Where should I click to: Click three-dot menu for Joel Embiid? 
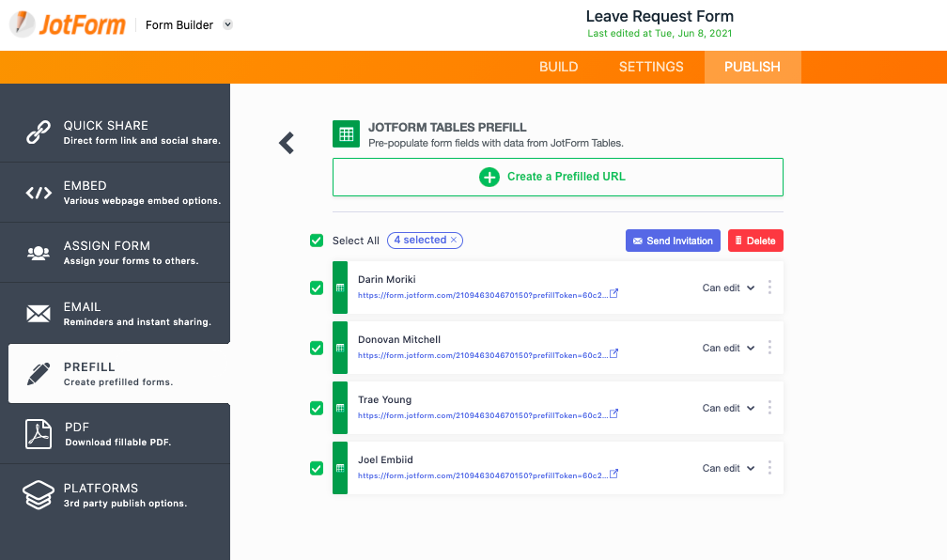pyautogui.click(x=769, y=468)
